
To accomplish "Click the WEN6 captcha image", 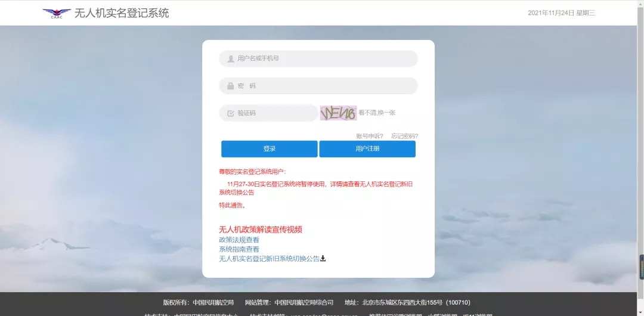I will tap(338, 113).
